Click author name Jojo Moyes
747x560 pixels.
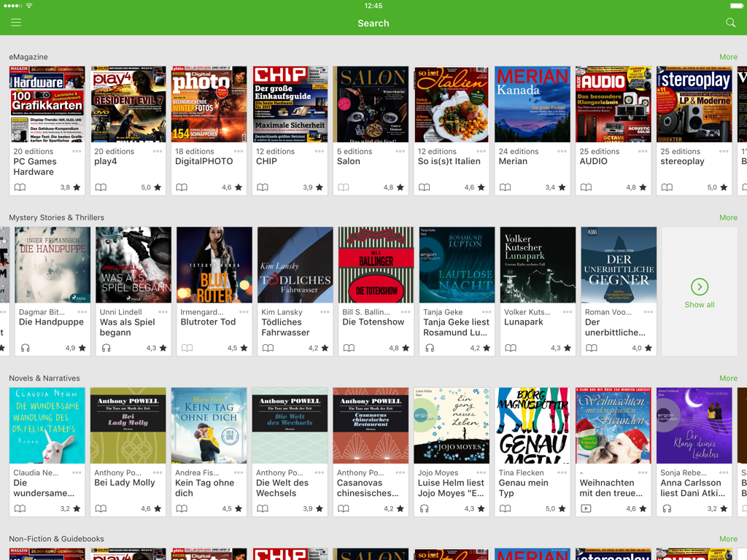(438, 472)
